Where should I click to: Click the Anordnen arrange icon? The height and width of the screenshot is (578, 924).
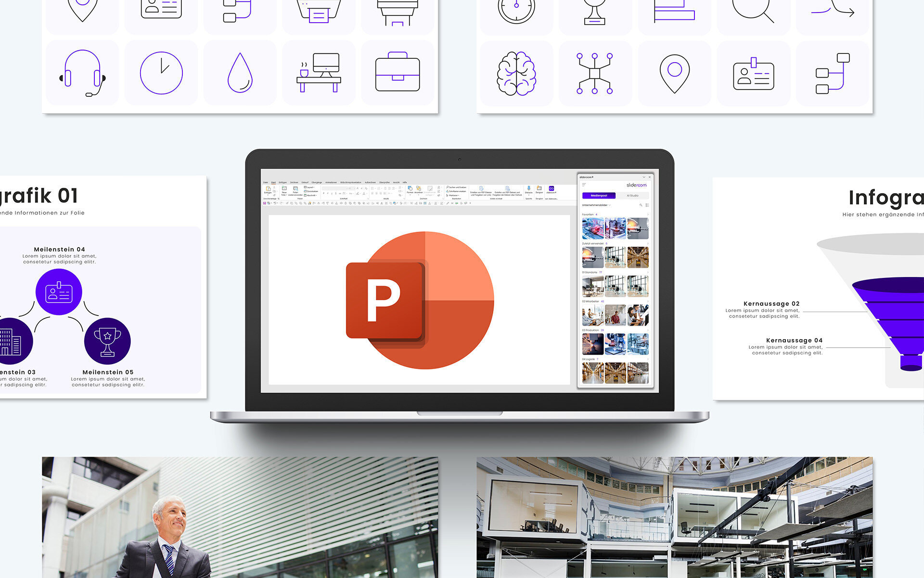pyautogui.click(x=419, y=188)
